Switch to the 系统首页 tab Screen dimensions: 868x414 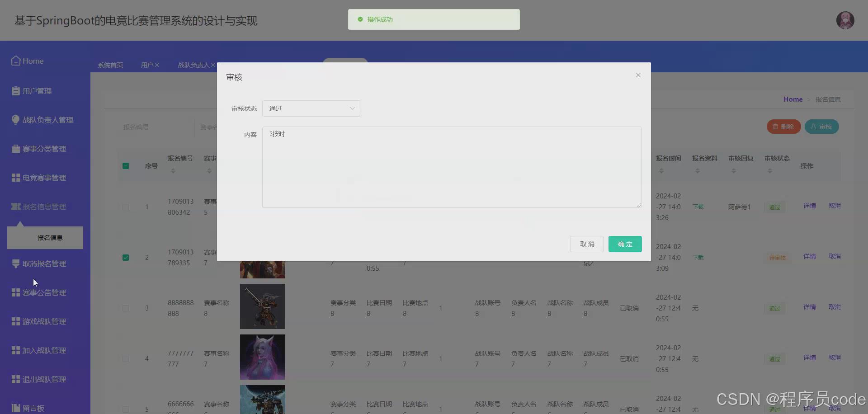point(110,65)
